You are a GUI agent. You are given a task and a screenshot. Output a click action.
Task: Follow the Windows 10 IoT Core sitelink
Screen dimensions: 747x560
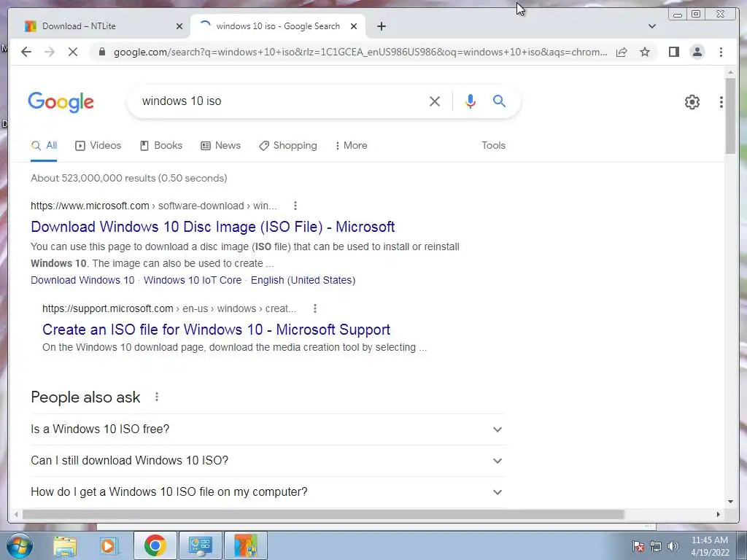[193, 280]
